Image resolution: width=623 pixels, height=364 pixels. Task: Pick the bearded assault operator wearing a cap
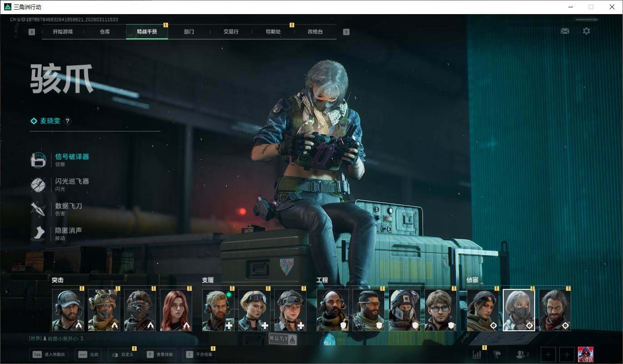[68, 310]
